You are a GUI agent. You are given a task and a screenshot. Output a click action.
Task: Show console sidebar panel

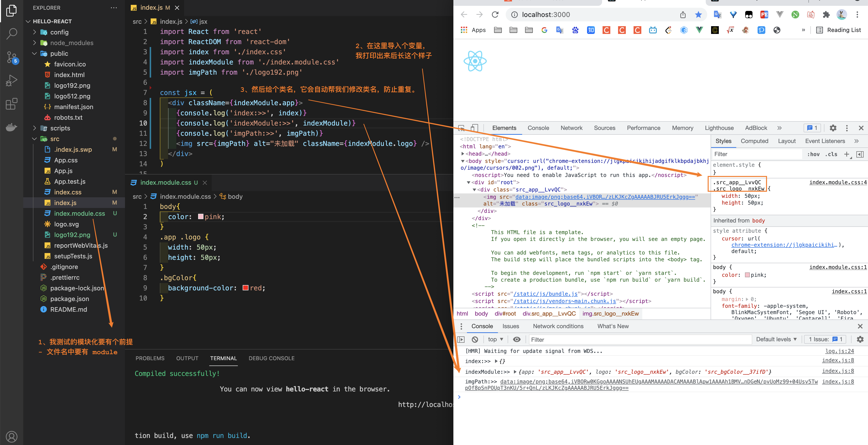point(461,340)
